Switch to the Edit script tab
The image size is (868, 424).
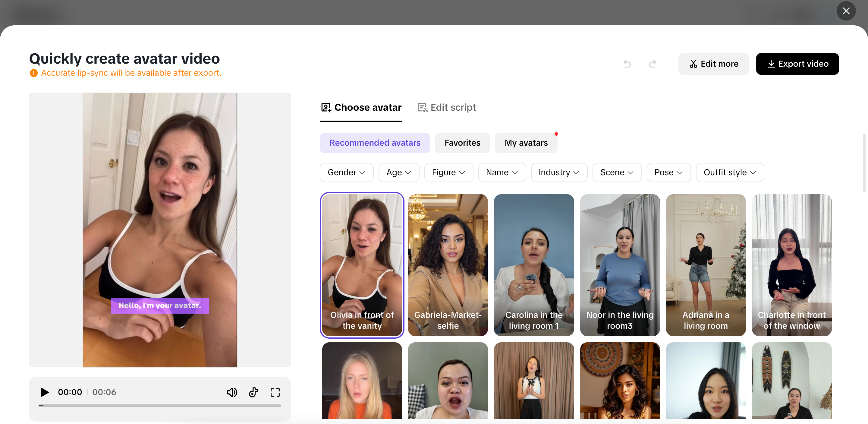446,107
